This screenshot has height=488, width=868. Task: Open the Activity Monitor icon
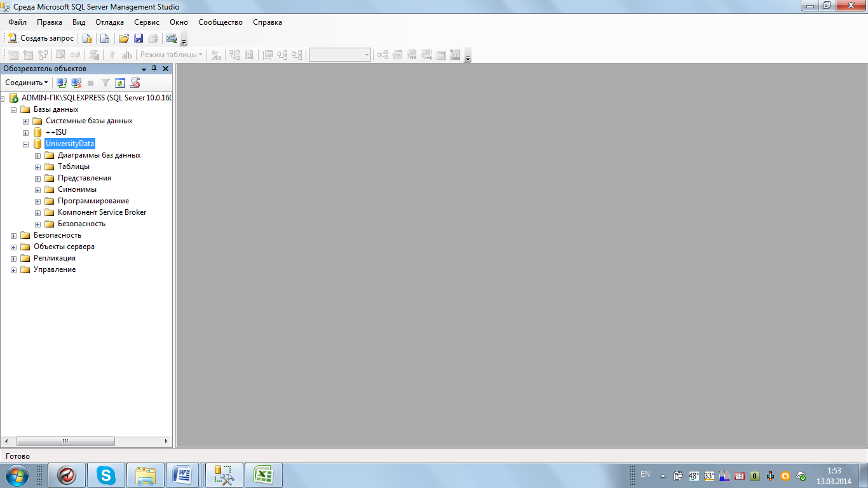[x=171, y=38]
